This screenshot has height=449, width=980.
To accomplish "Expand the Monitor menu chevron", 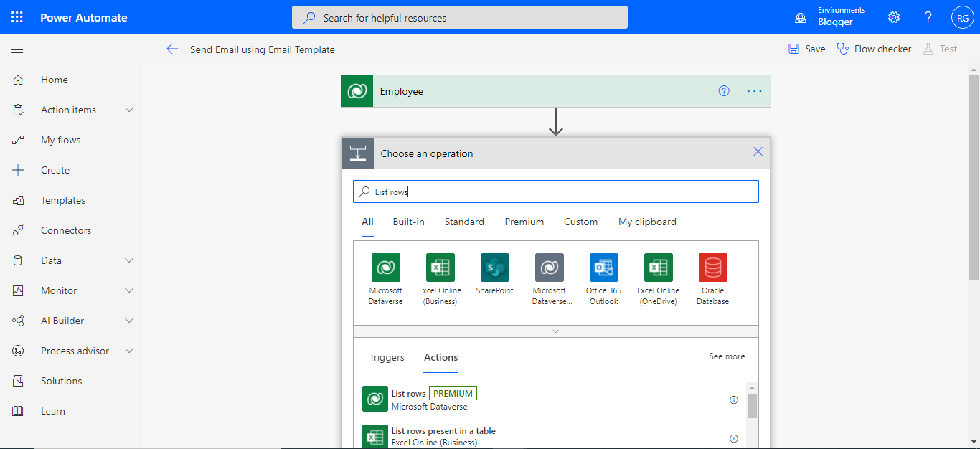I will (129, 290).
